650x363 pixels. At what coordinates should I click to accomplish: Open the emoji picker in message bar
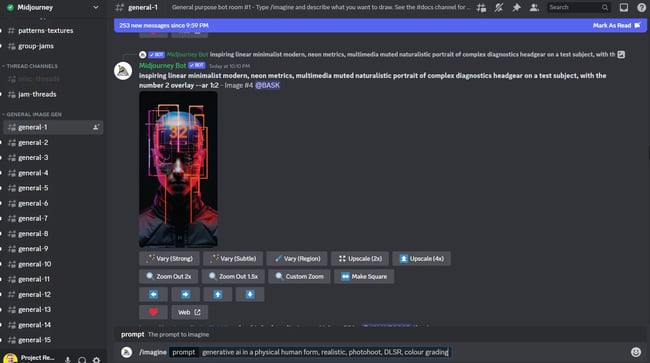[635, 352]
